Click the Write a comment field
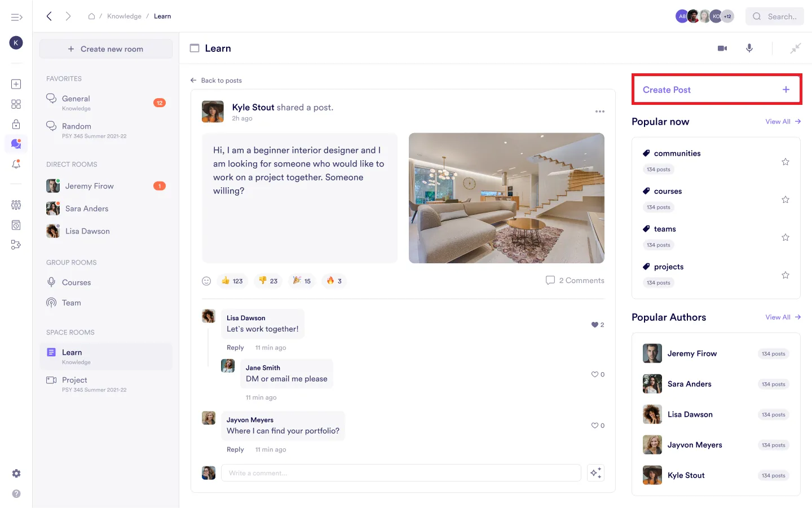The width and height of the screenshot is (812, 508). [x=400, y=473]
